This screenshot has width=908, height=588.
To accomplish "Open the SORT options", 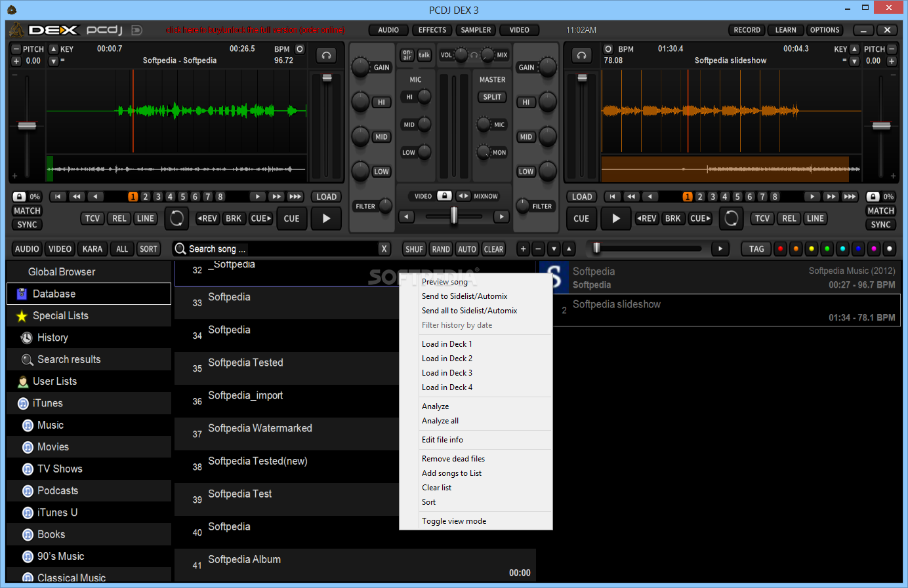I will click(x=148, y=249).
